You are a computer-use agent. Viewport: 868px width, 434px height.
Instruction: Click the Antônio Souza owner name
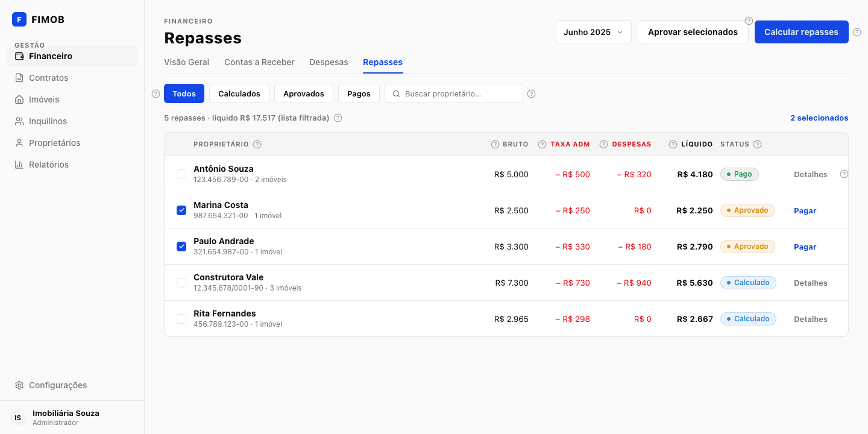pyautogui.click(x=224, y=169)
